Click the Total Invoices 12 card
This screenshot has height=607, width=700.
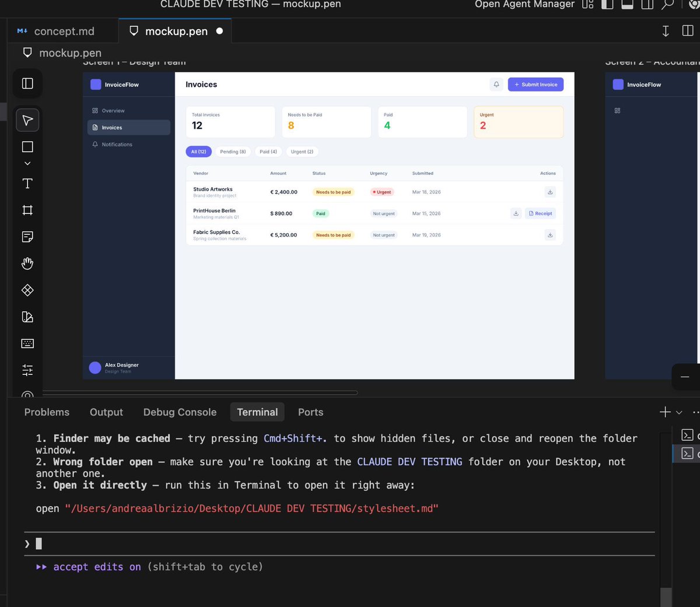tap(230, 122)
